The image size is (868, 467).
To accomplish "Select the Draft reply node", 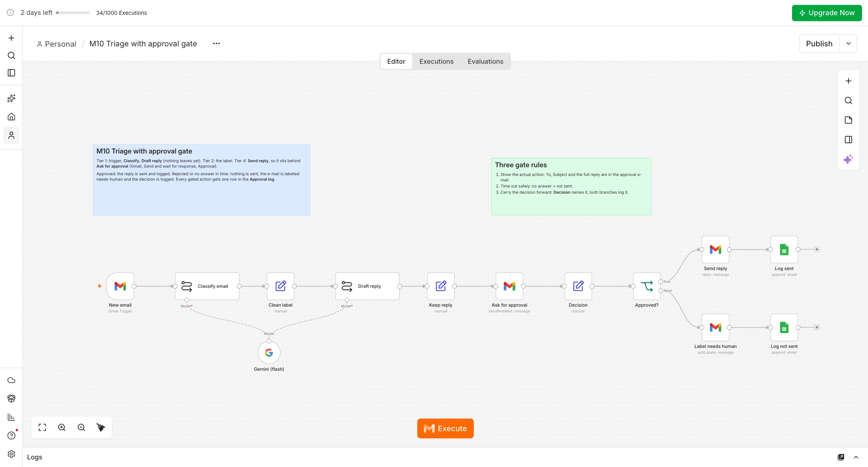I will [367, 286].
